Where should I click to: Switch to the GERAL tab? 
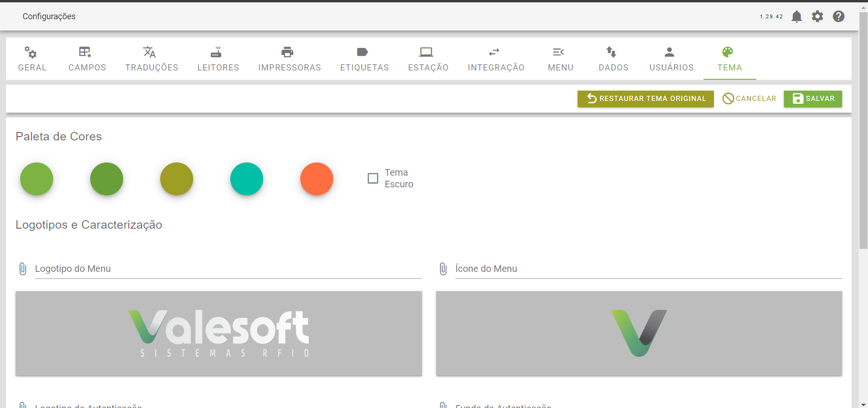32,68
